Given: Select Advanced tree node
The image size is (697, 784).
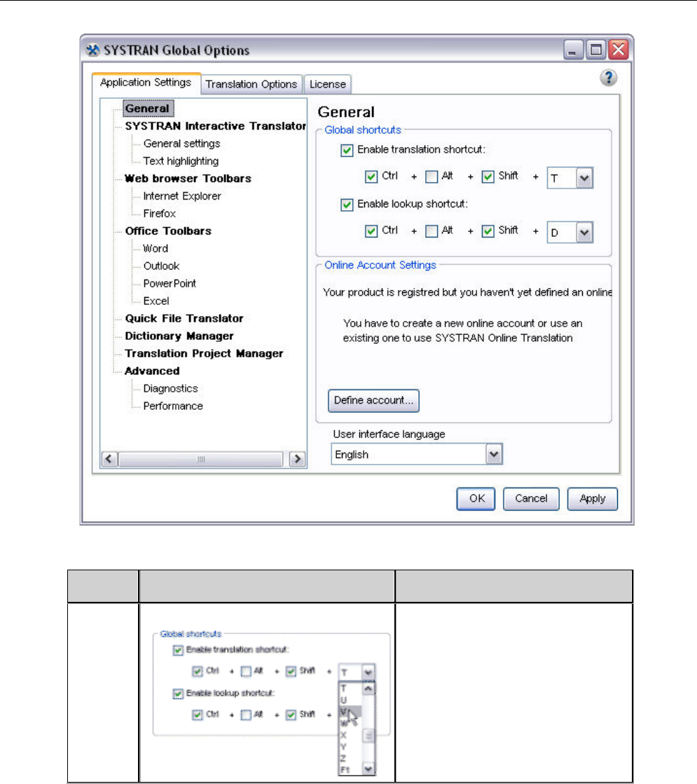Looking at the screenshot, I should (x=152, y=371).
